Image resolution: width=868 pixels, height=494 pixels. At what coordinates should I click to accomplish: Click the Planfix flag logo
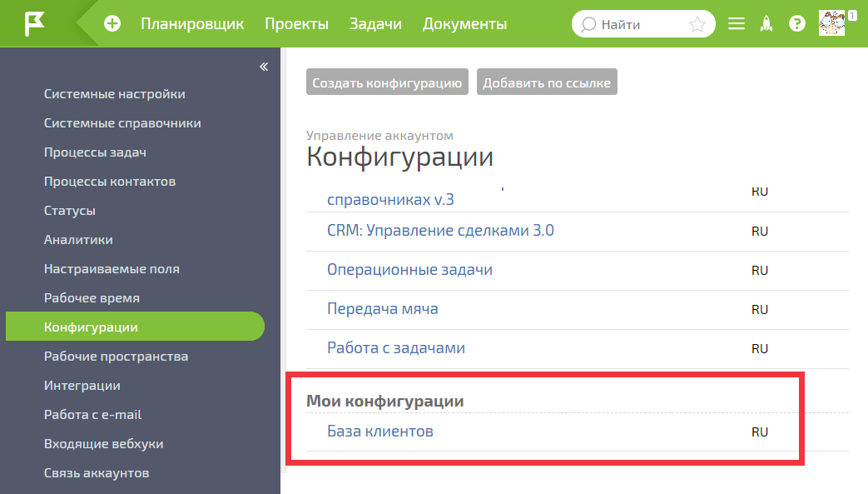34,24
